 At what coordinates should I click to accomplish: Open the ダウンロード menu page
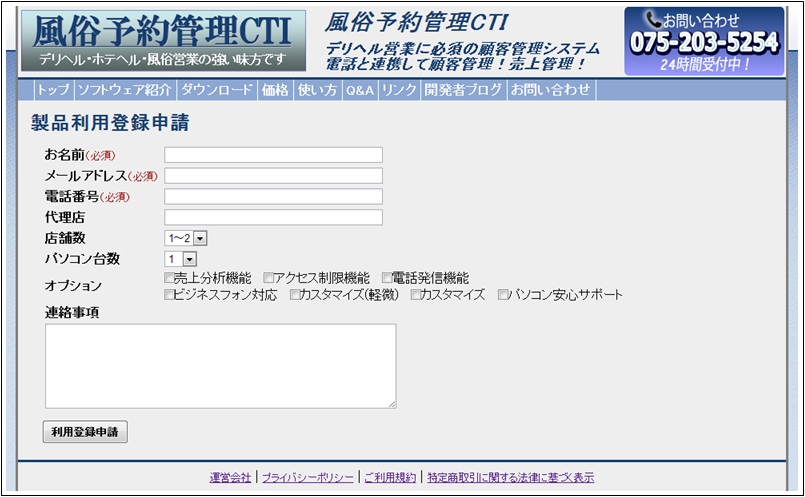coord(217,90)
